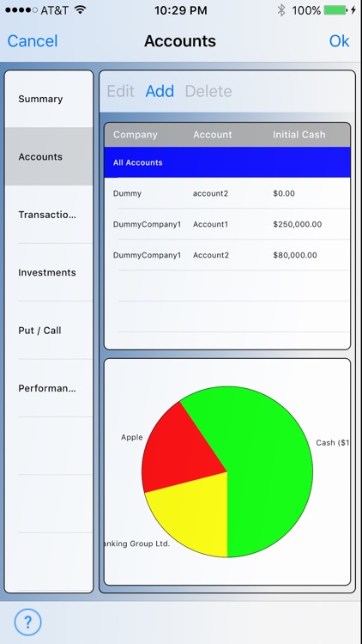362x644 pixels.
Task: Select the Edit option
Action: (x=120, y=91)
